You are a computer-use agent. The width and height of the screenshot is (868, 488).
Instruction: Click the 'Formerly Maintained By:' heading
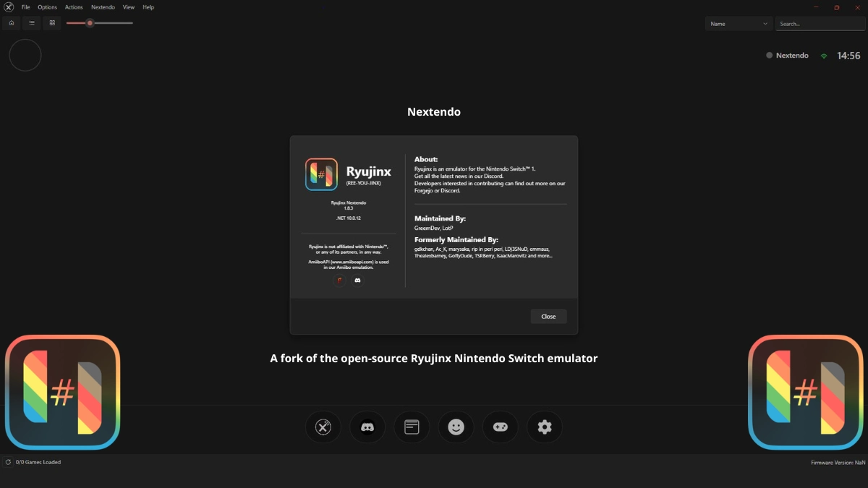456,239
